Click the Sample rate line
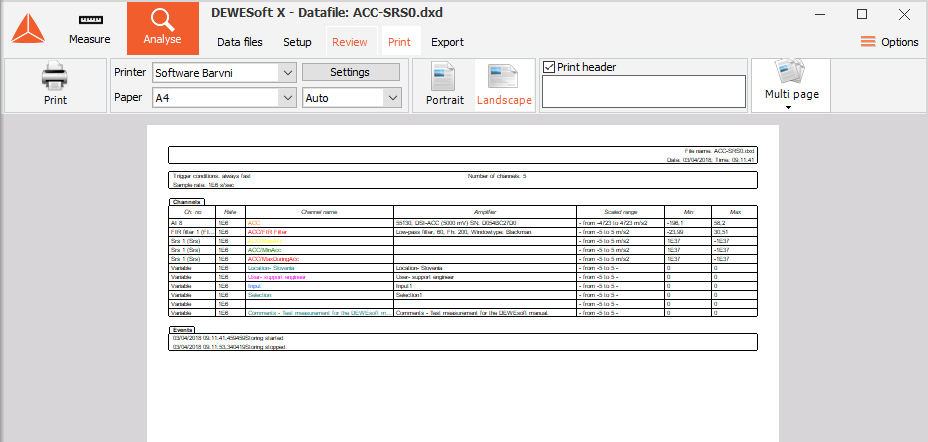The height and width of the screenshot is (442, 928). 204,185
